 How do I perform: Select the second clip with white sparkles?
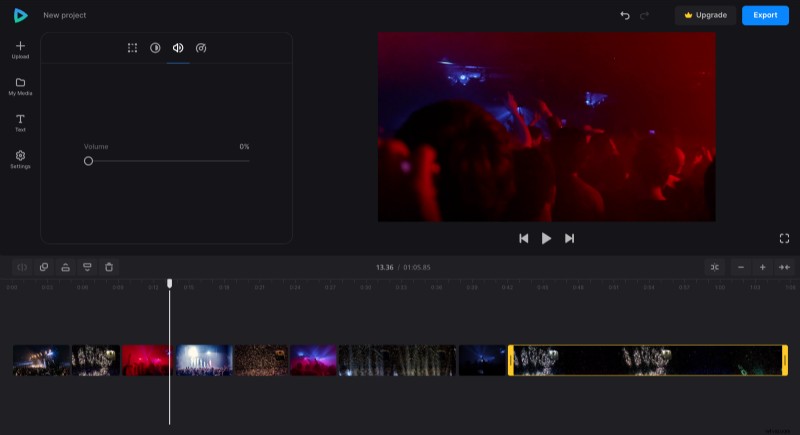pyautogui.click(x=96, y=360)
